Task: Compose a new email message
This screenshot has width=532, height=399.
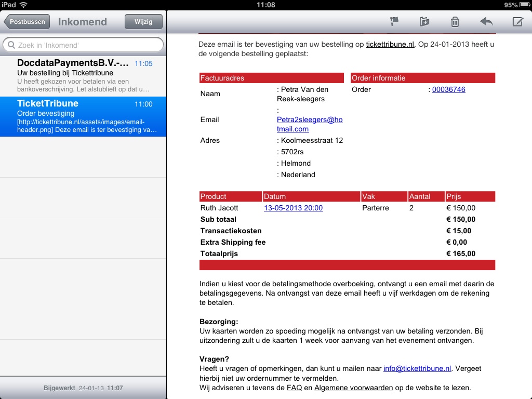Action: pos(517,22)
